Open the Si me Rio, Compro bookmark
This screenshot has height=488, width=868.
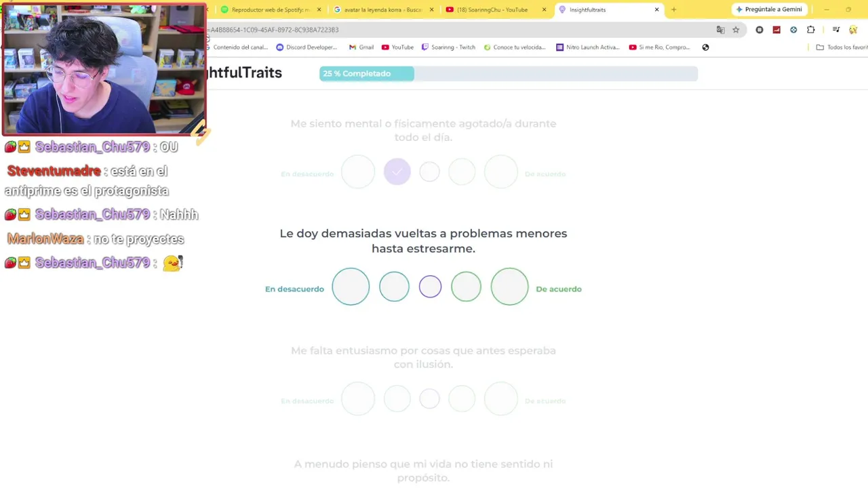pyautogui.click(x=660, y=47)
